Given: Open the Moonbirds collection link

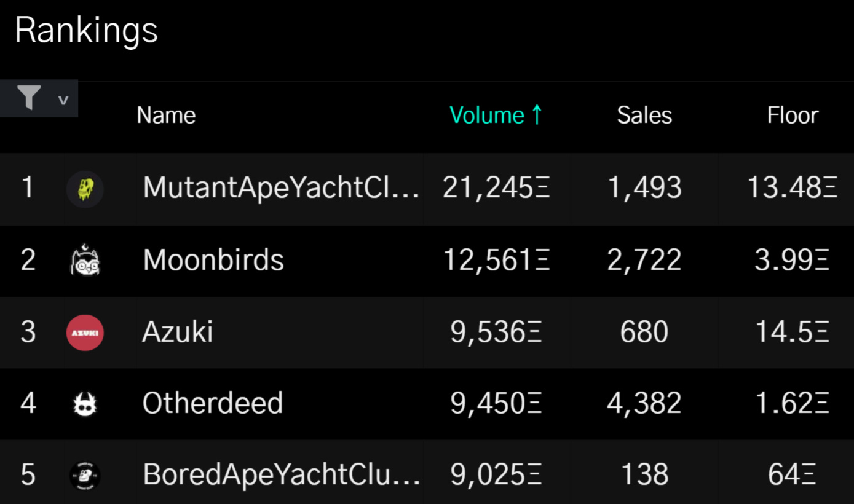Looking at the screenshot, I should pos(213,260).
